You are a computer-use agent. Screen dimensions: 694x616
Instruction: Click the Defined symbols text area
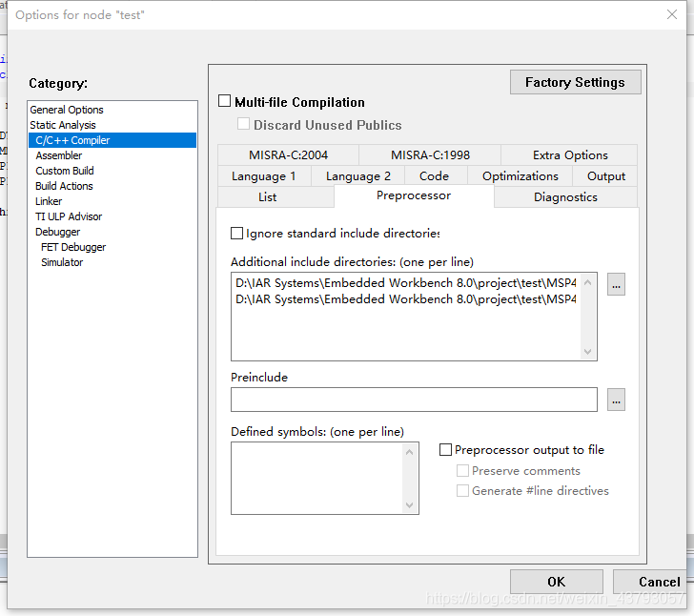click(318, 478)
